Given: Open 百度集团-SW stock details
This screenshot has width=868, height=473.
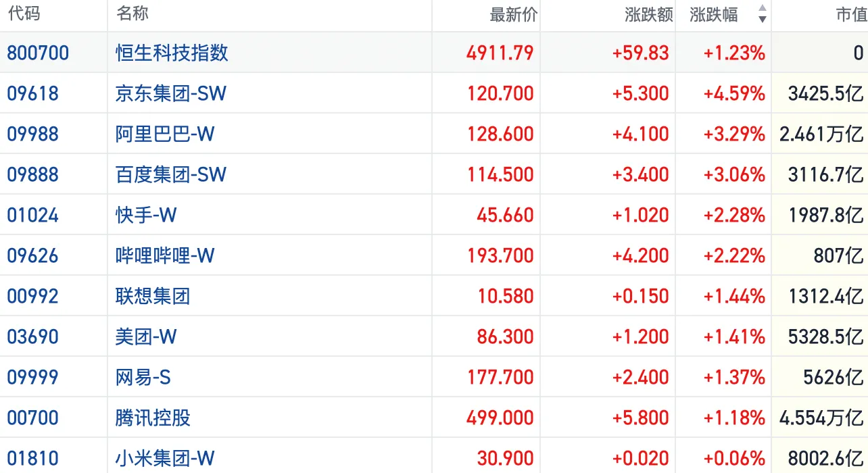Looking at the screenshot, I should point(170,174).
